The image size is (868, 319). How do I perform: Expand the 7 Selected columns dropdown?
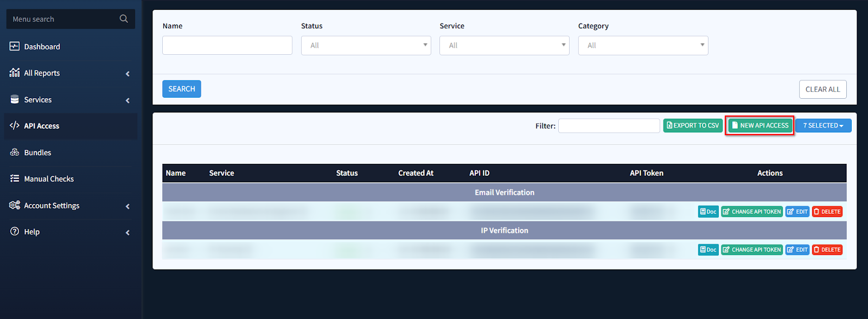[823, 125]
